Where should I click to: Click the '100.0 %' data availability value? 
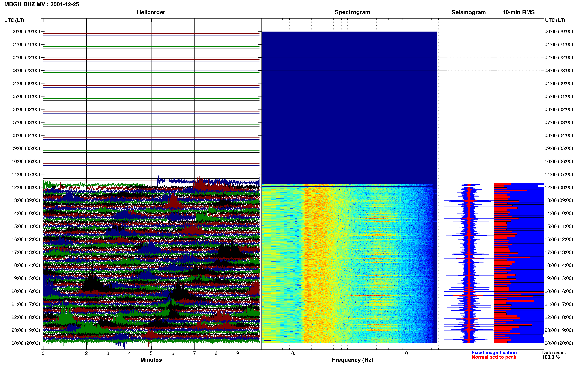(x=551, y=357)
